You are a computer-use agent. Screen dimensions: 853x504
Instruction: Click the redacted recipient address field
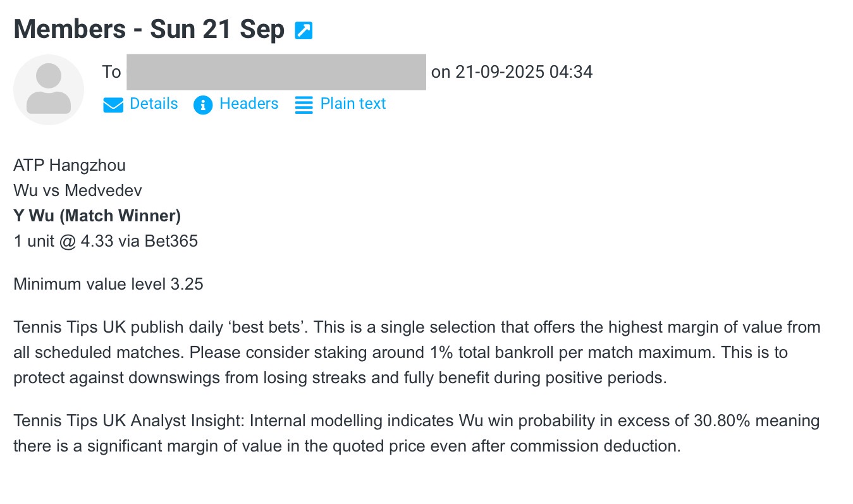click(x=276, y=72)
